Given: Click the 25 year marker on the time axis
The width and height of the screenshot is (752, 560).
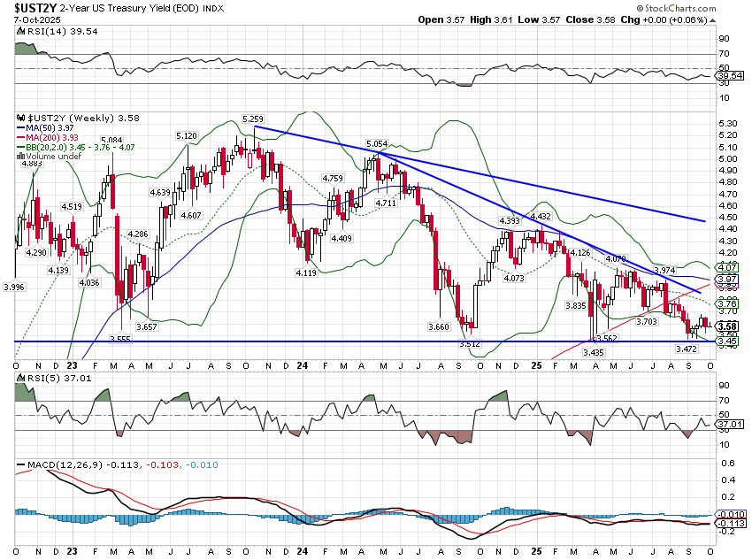Looking at the screenshot, I should (535, 364).
